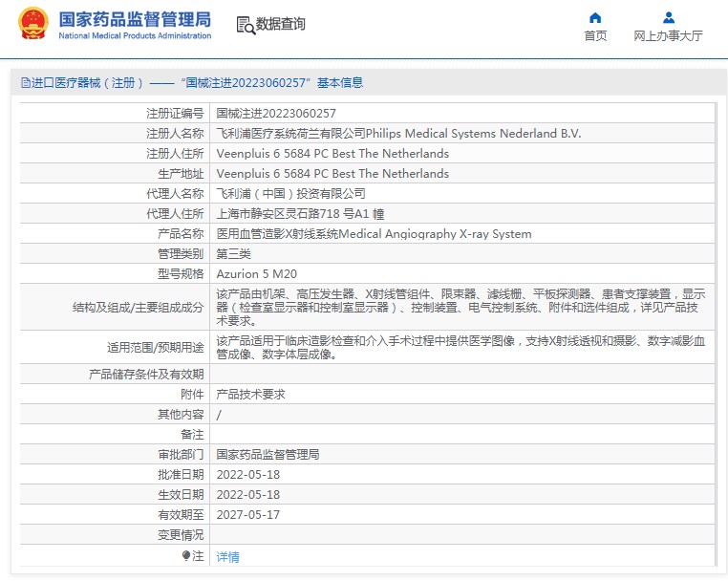Screen dimensions: 728x581
Task: Click the 代理人住所 label
Action: pyautogui.click(x=175, y=214)
